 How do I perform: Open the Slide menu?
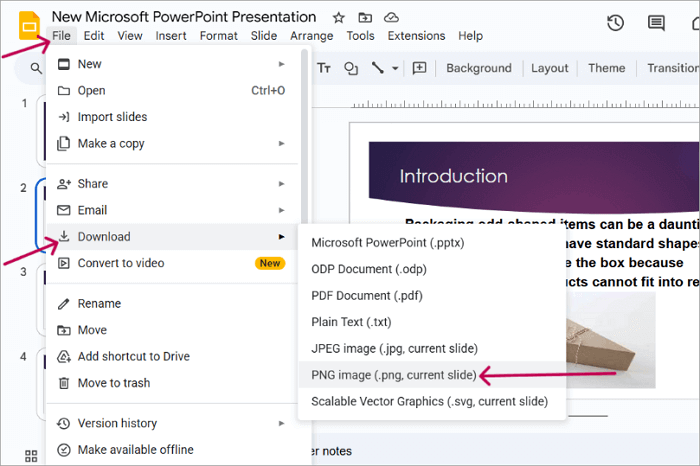[264, 36]
